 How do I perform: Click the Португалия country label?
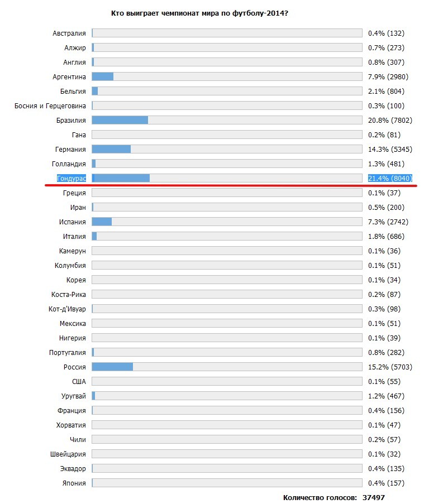coord(67,352)
